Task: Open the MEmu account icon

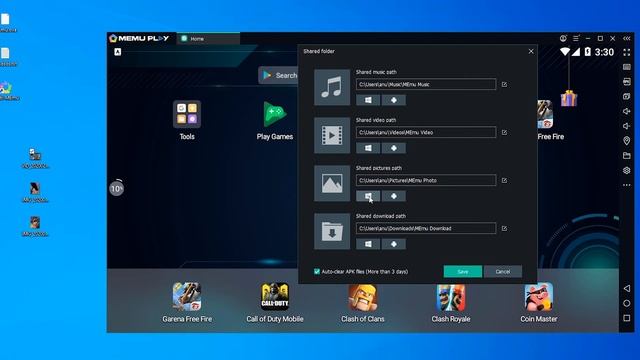Action: (563, 38)
